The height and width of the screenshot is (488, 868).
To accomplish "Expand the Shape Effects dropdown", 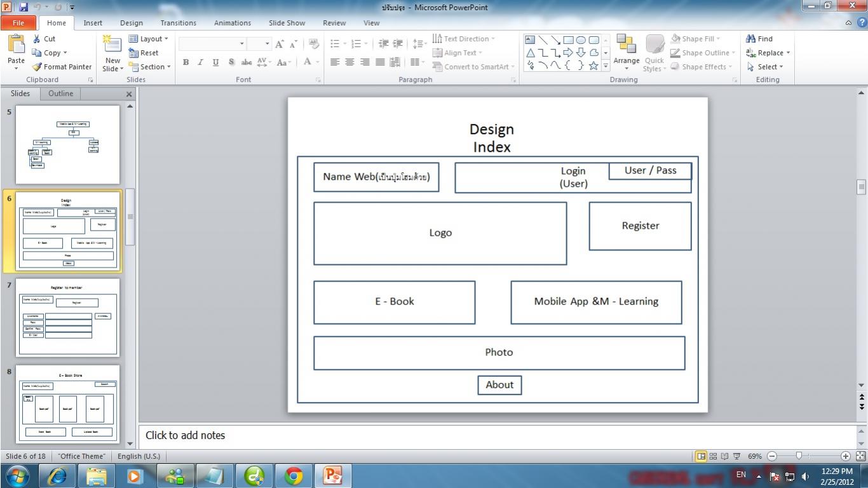I will 703,67.
